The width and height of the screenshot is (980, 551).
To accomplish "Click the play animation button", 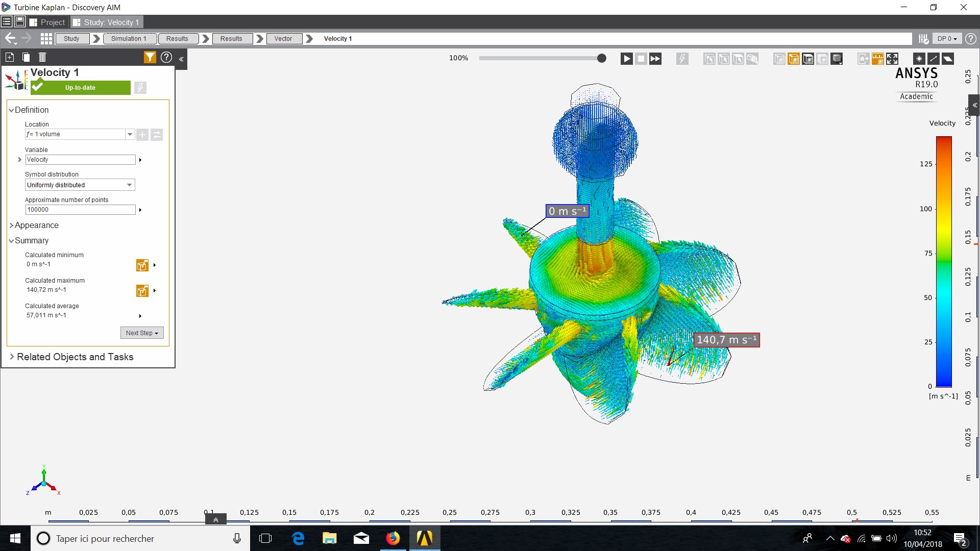I will (x=626, y=59).
